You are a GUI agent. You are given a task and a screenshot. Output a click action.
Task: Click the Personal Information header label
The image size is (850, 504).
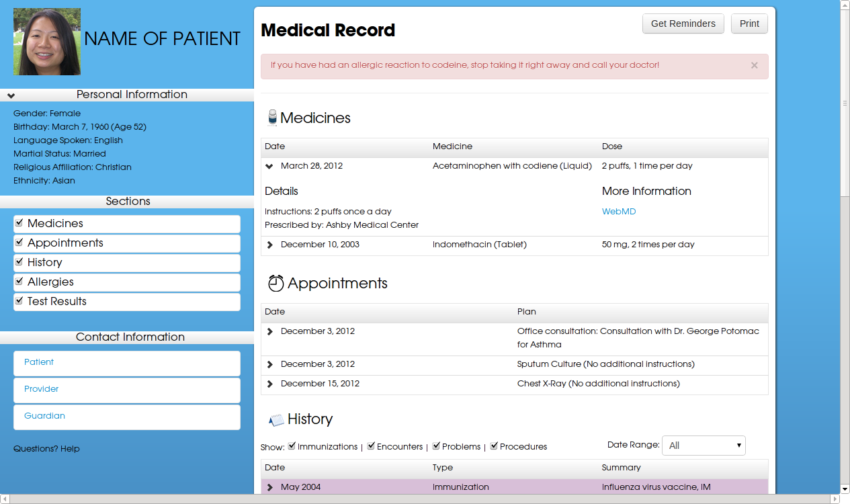[x=132, y=95]
